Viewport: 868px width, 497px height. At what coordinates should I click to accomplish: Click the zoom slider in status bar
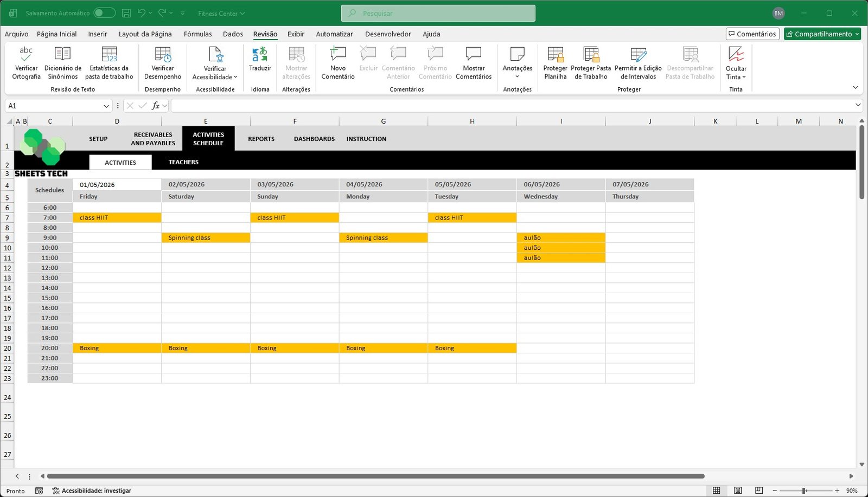804,490
